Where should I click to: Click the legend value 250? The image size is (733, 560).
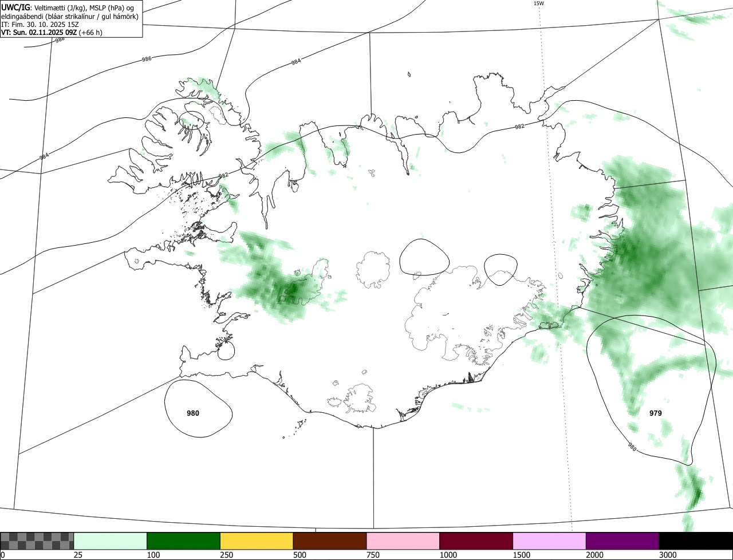click(x=226, y=555)
